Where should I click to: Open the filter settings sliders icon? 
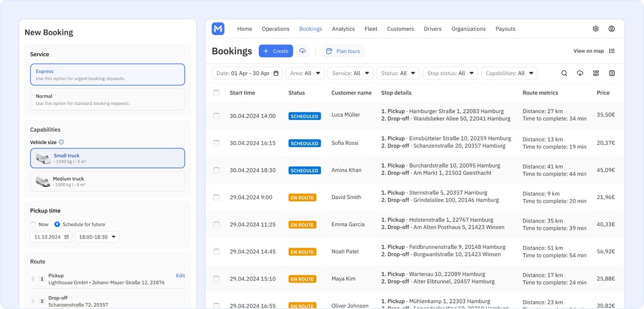(596, 73)
